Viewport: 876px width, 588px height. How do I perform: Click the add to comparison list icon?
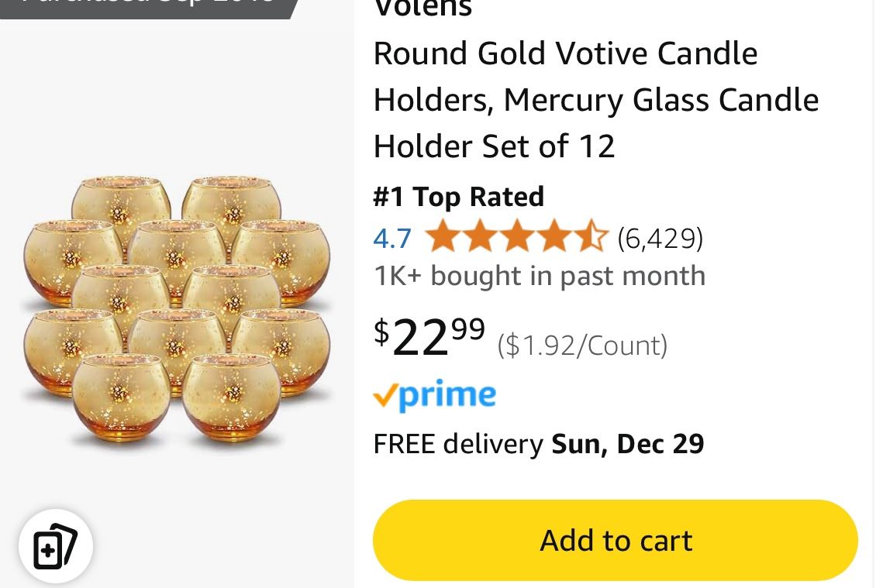click(55, 547)
